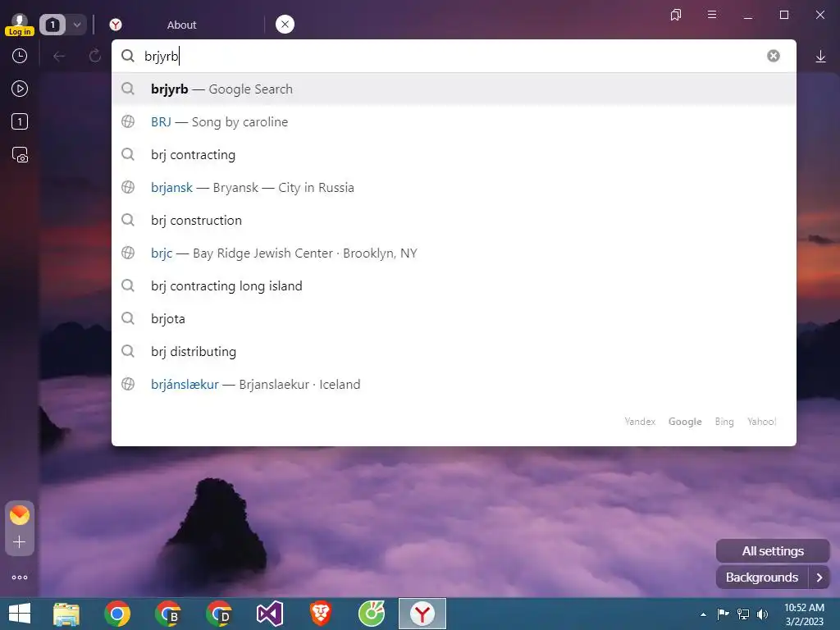
Task: Clear the address bar text
Action: tap(773, 56)
